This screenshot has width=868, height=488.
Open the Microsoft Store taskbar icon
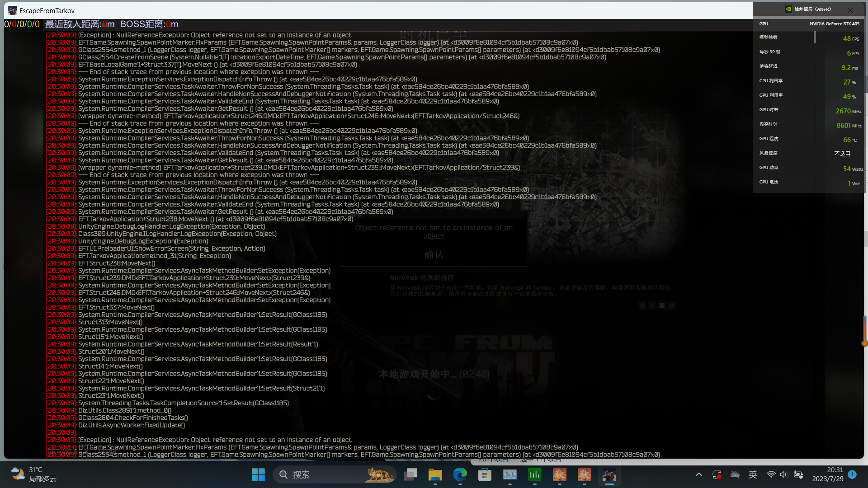[x=485, y=475]
